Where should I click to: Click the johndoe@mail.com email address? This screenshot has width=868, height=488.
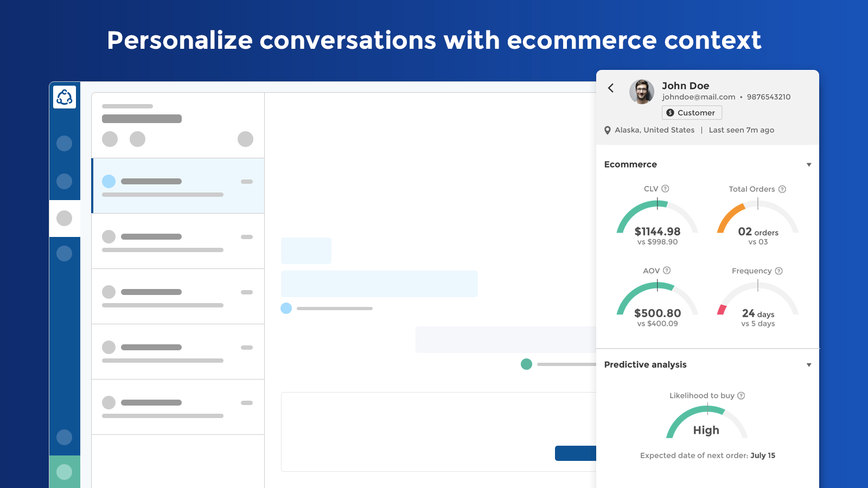pyautogui.click(x=698, y=97)
